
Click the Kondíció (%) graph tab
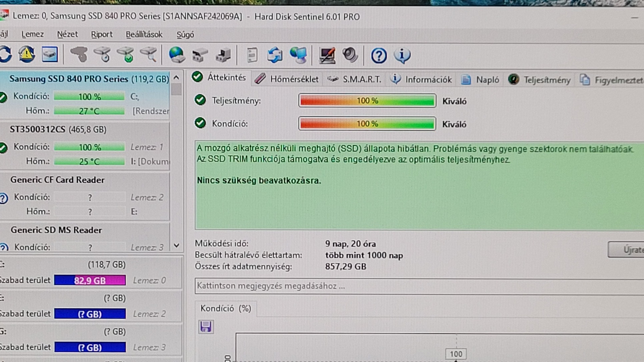tap(225, 308)
